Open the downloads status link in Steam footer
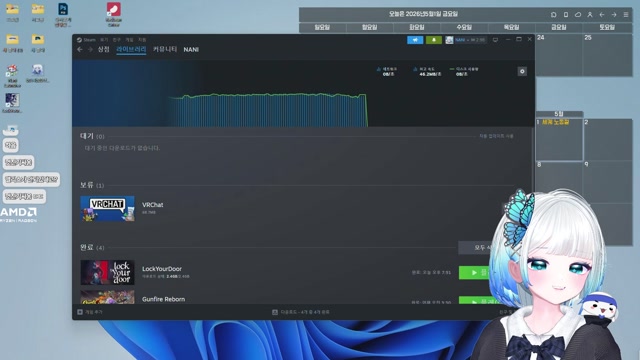 [301, 312]
